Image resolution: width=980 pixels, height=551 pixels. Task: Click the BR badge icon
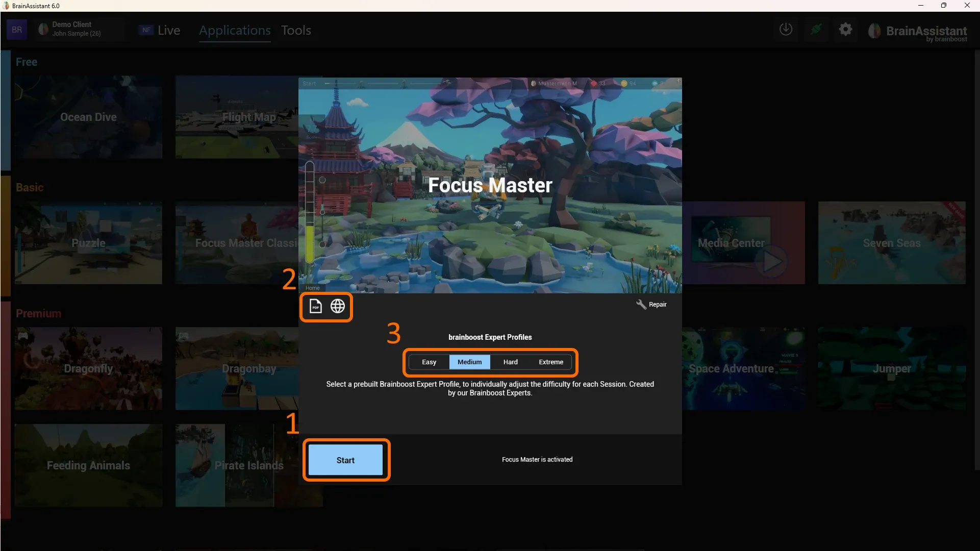coord(17,30)
